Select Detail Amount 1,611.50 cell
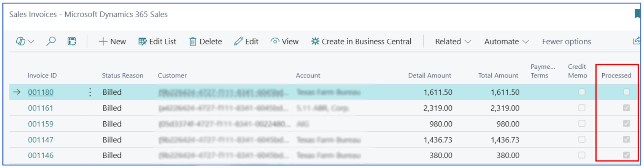The height and width of the screenshot is (168, 644). click(438, 92)
